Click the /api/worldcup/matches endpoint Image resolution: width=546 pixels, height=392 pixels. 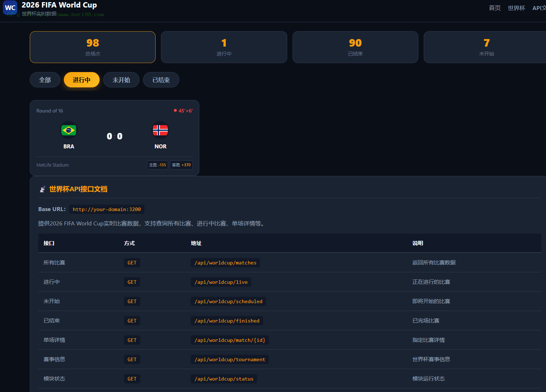225,263
